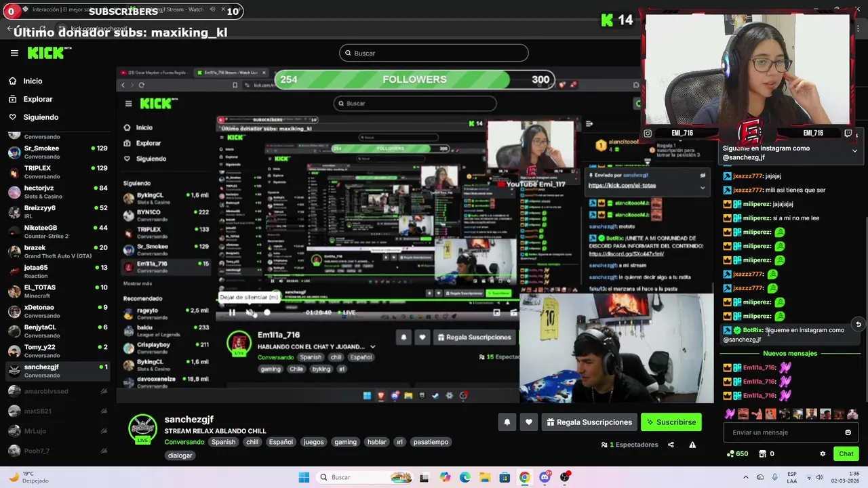The width and height of the screenshot is (868, 488).
Task: Select the Español tag
Action: 281,442
